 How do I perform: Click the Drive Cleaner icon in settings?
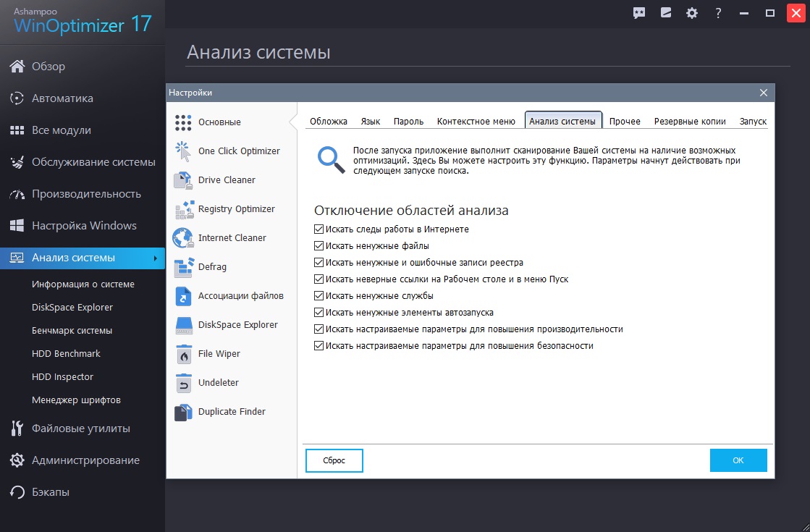(x=184, y=180)
